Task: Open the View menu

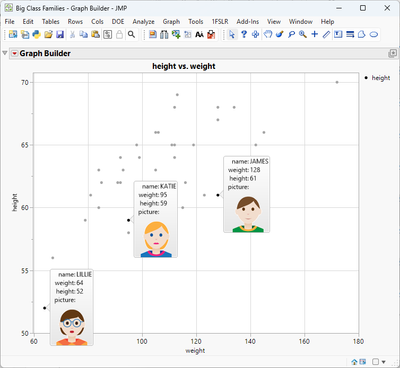Action: pyautogui.click(x=274, y=21)
